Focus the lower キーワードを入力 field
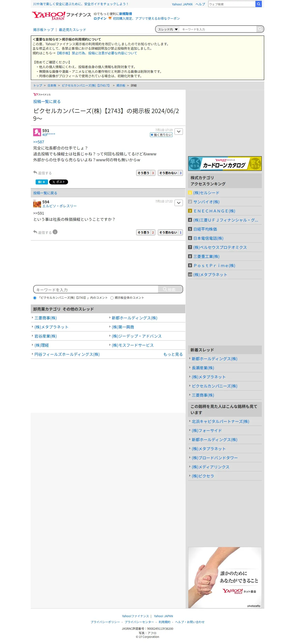This screenshot has width=295, height=644. [96, 289]
